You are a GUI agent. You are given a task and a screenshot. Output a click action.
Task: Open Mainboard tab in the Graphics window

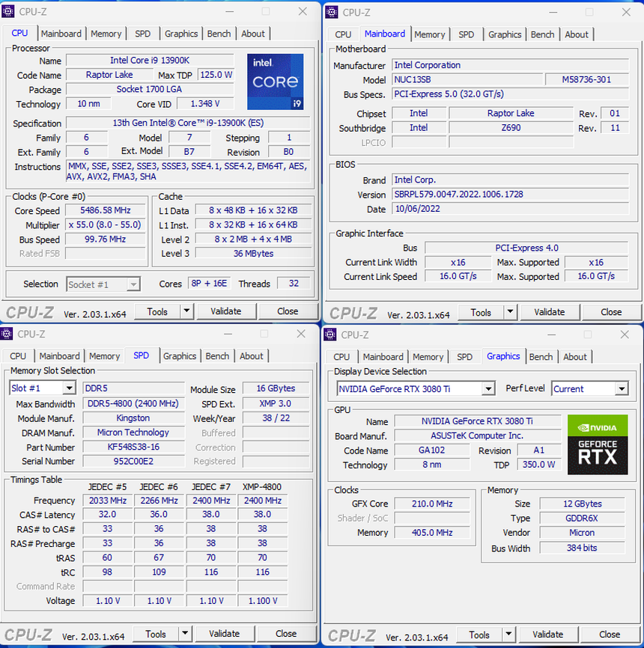coord(383,357)
